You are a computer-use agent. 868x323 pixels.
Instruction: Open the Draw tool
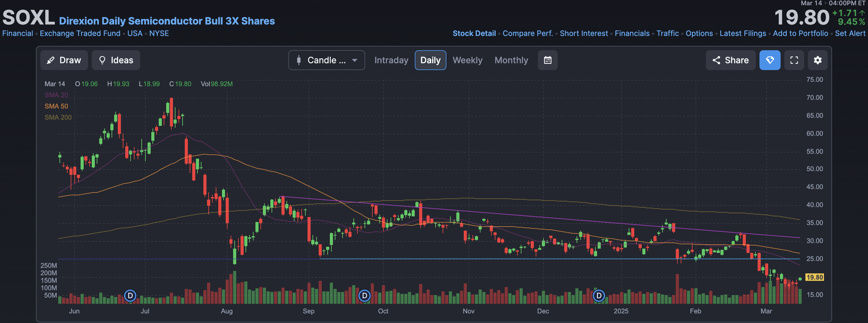coord(64,60)
